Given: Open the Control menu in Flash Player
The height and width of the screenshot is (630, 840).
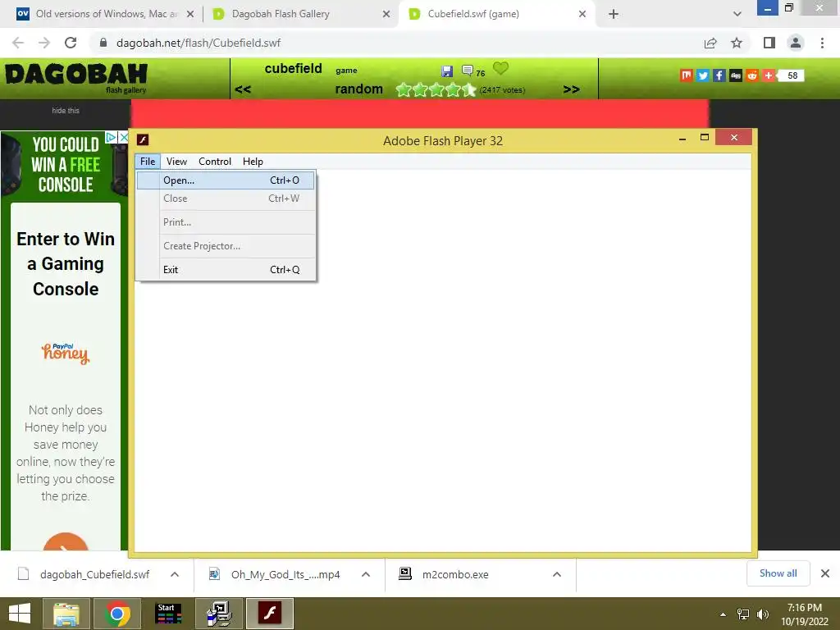Looking at the screenshot, I should click(214, 162).
